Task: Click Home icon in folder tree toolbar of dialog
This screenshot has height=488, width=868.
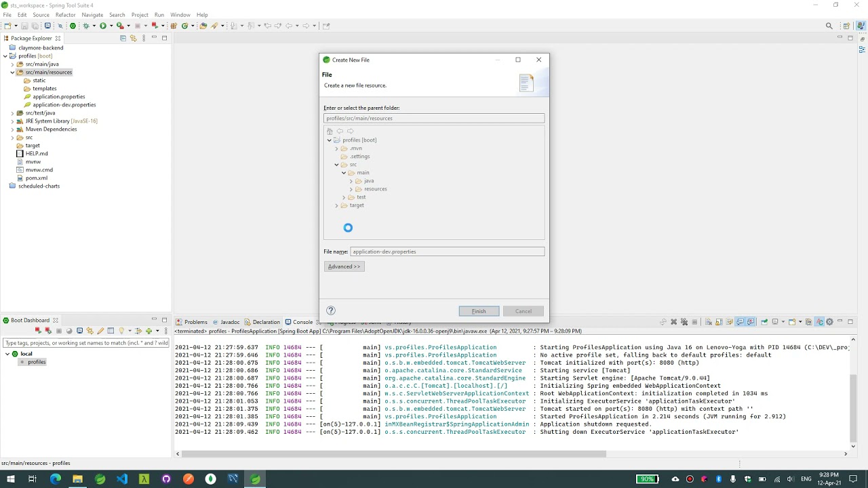Action: click(x=330, y=131)
